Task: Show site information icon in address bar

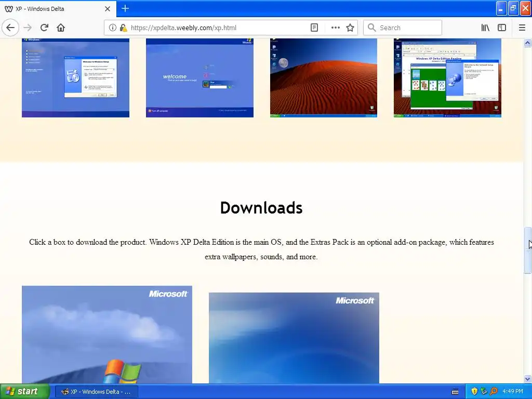Action: (x=112, y=28)
